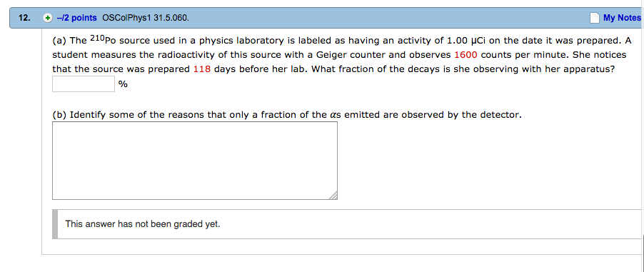Open the –/2 points details link

[x=77, y=18]
